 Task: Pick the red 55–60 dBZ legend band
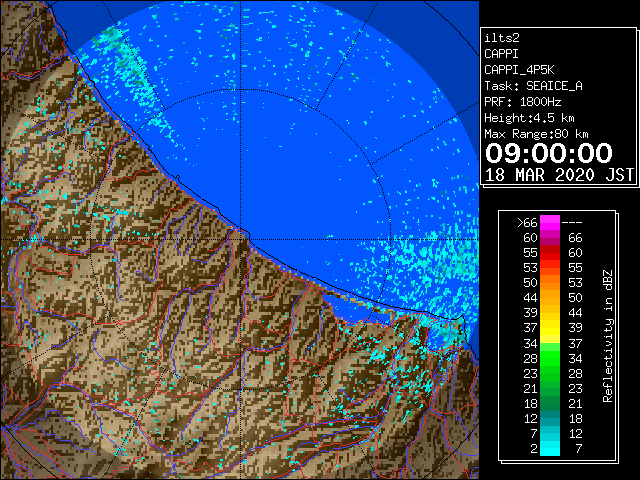(550, 253)
